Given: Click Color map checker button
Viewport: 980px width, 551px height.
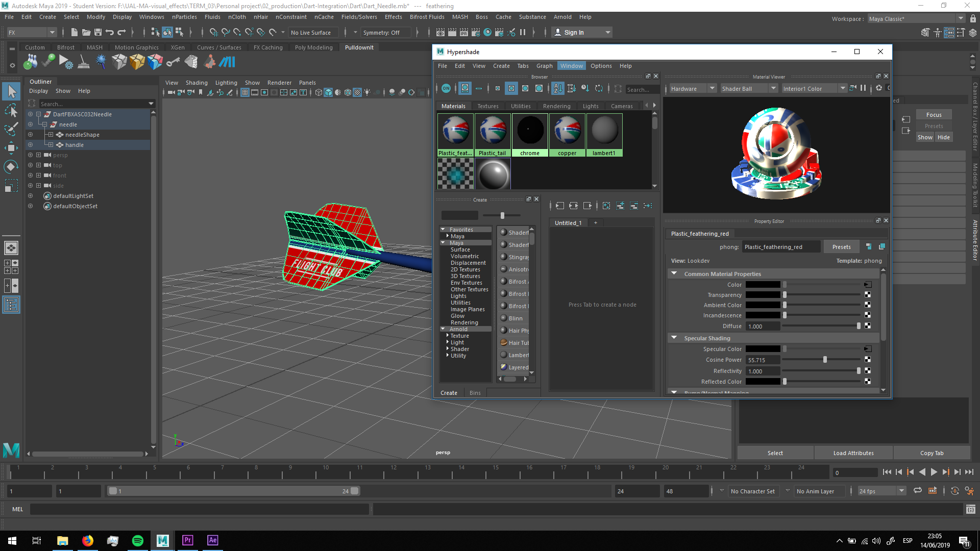Looking at the screenshot, I should [868, 285].
